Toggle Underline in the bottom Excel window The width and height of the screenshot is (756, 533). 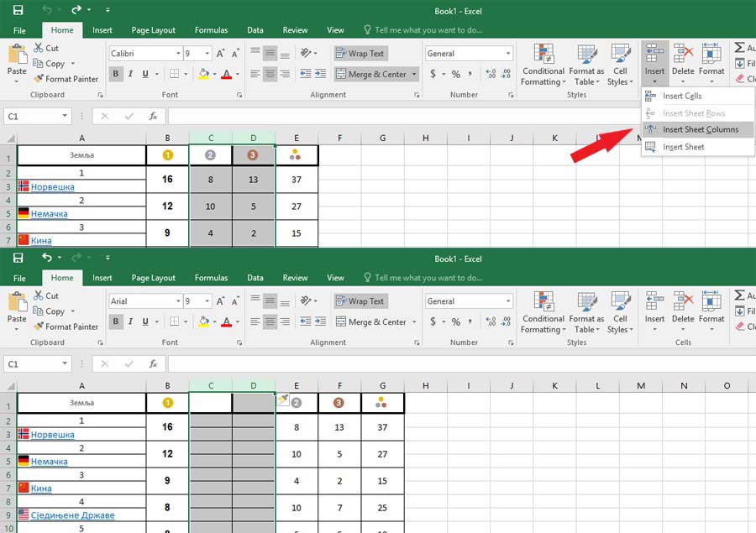[x=145, y=321]
